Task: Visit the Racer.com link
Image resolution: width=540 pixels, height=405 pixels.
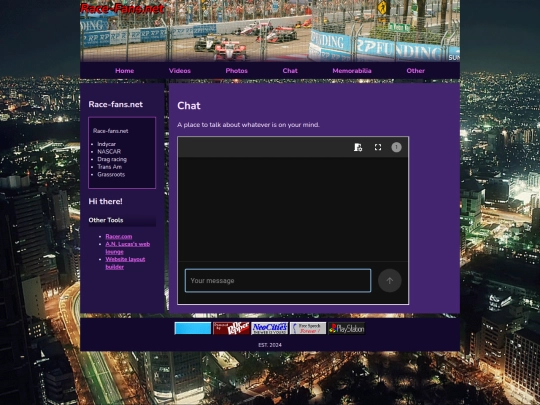Action: [118, 236]
